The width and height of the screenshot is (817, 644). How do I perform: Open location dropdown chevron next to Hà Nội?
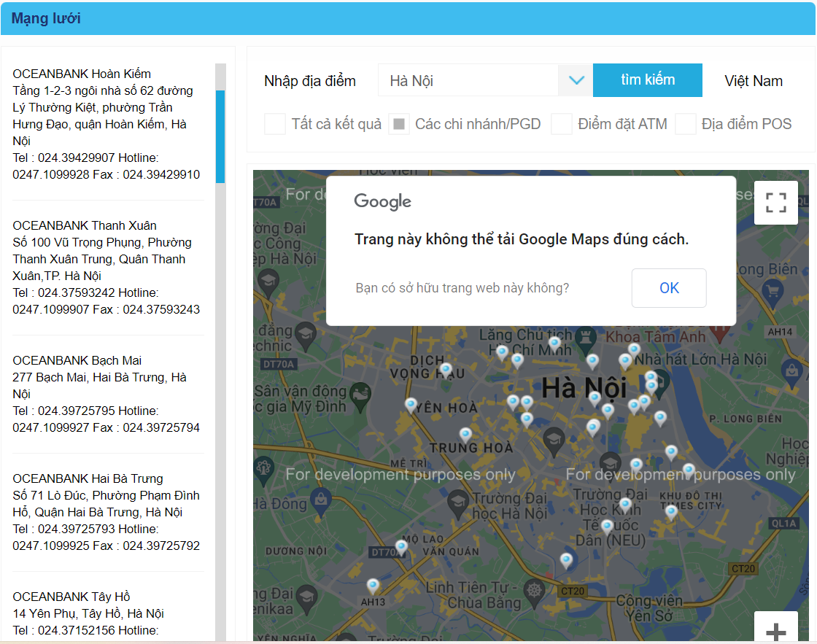click(x=576, y=80)
